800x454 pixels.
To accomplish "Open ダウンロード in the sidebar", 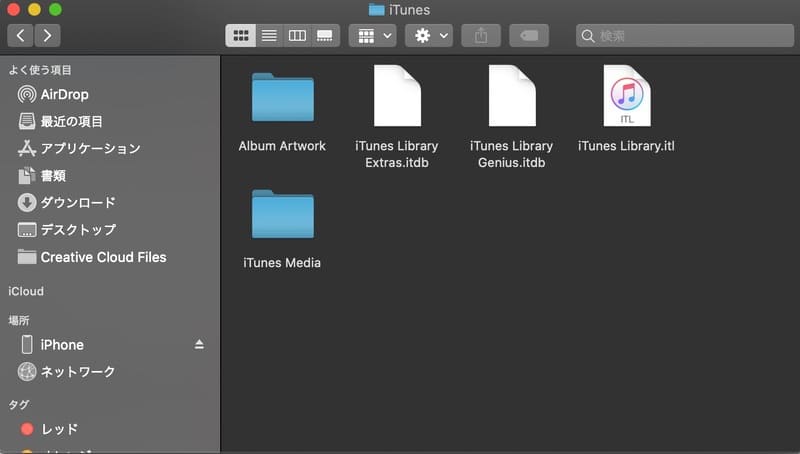I will (78, 202).
